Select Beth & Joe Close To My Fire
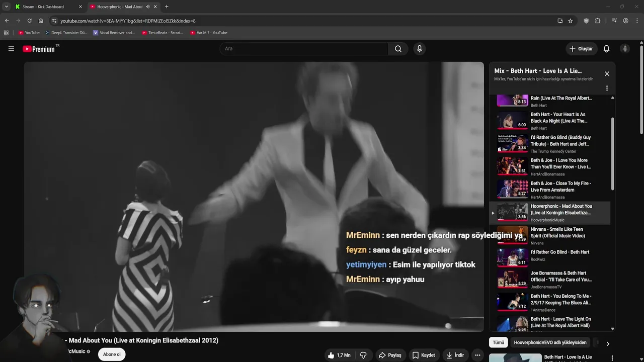Viewport: 644px width, 362px height. (x=550, y=190)
